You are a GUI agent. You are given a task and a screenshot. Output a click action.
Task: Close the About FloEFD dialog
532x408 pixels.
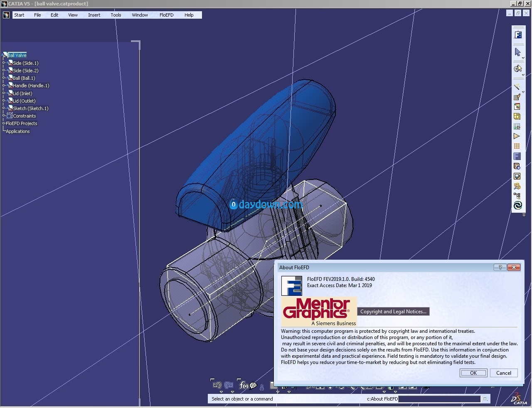tap(514, 267)
